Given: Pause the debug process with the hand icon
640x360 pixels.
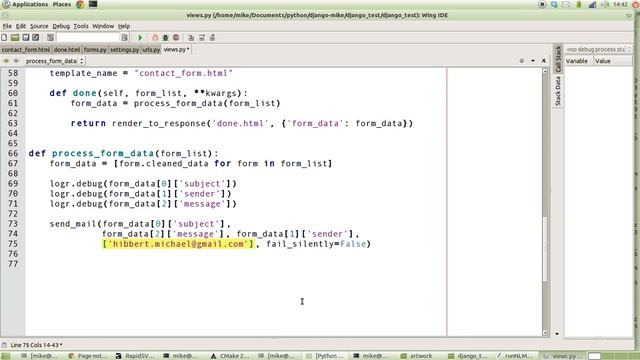Looking at the screenshot, I should click(155, 38).
